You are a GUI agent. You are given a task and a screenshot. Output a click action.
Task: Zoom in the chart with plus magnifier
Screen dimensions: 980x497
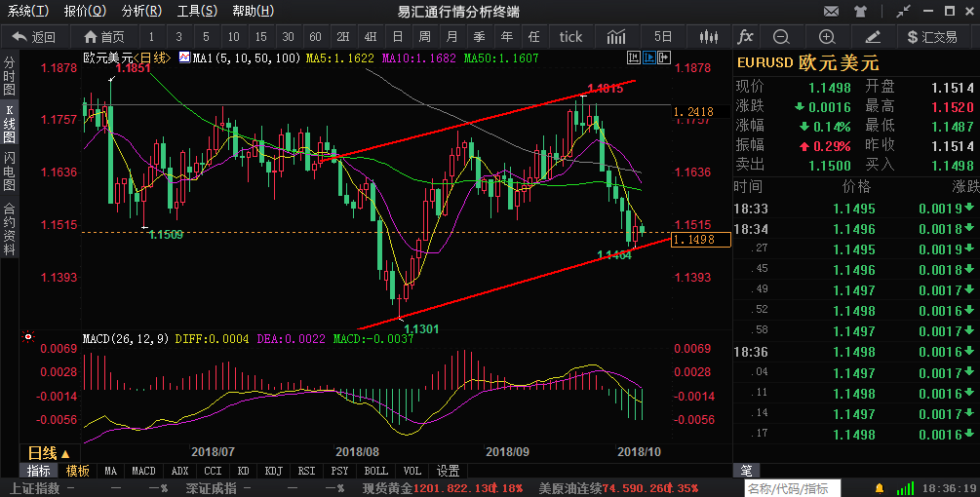827,37
